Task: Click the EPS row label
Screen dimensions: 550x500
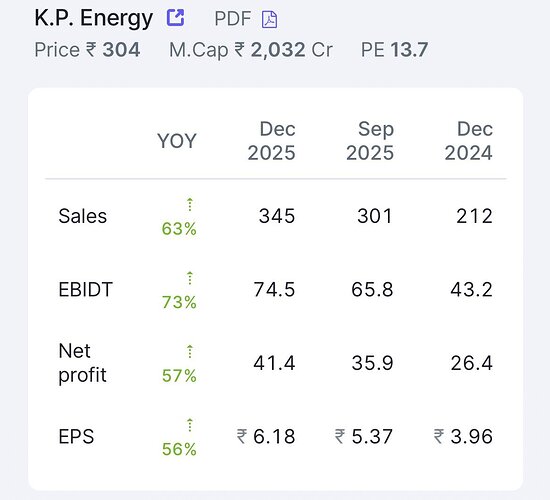Action: pos(76,436)
